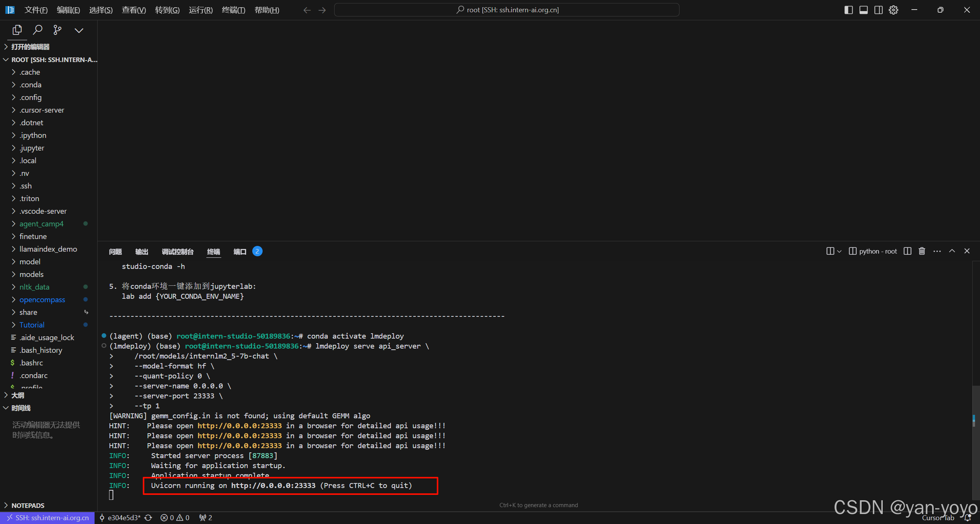Open Settings via the gear icon

pyautogui.click(x=893, y=10)
